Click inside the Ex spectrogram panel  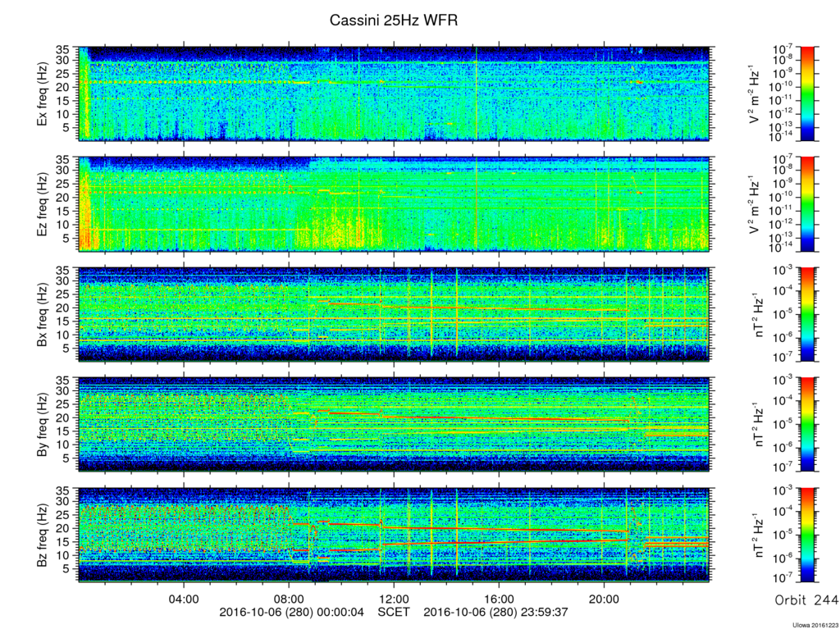point(395,94)
